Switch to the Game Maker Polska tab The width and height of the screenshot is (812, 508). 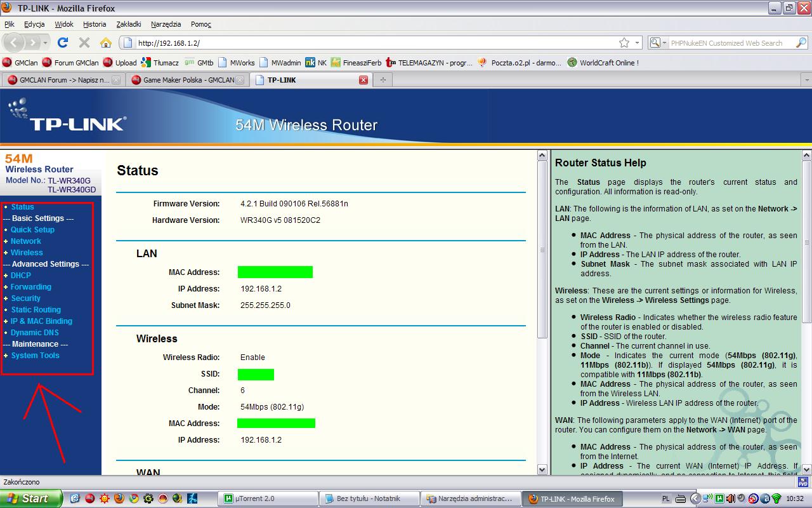tap(183, 80)
